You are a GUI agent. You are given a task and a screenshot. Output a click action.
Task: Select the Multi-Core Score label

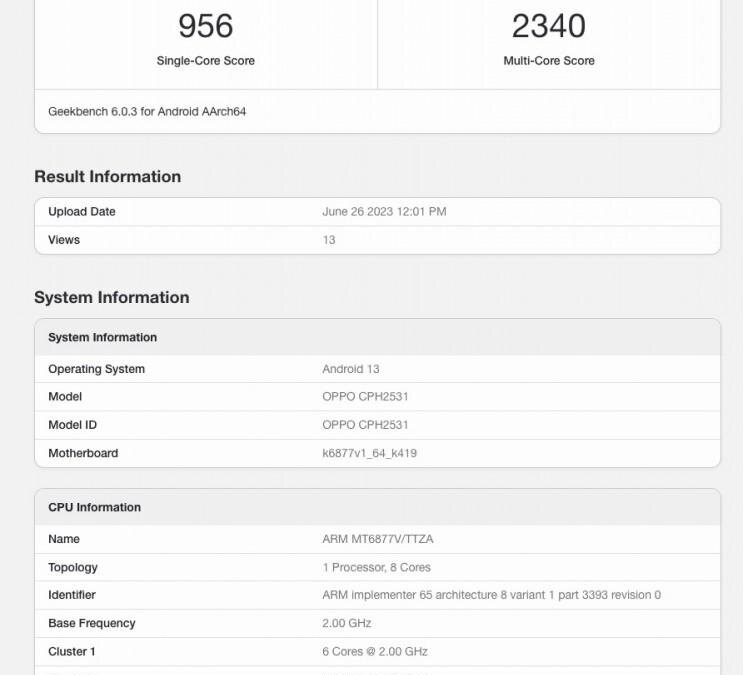548,61
